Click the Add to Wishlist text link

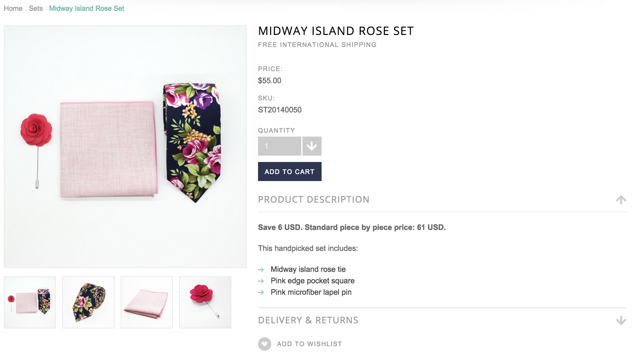(309, 344)
